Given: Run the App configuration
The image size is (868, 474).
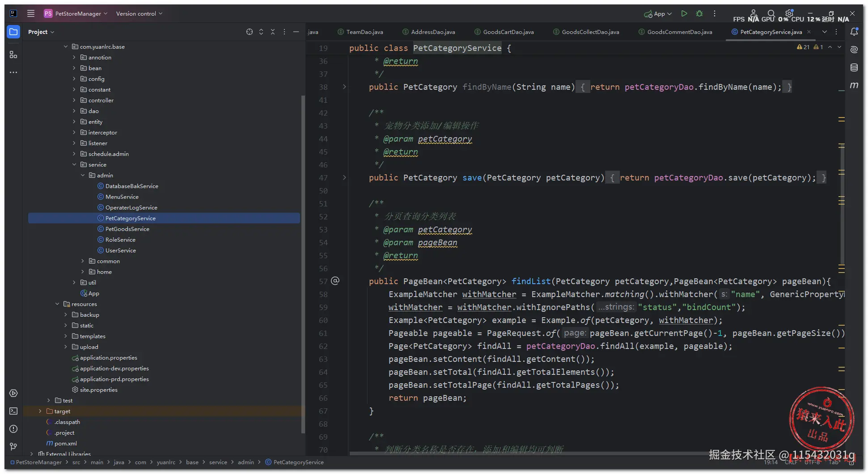Looking at the screenshot, I should tap(684, 13).
